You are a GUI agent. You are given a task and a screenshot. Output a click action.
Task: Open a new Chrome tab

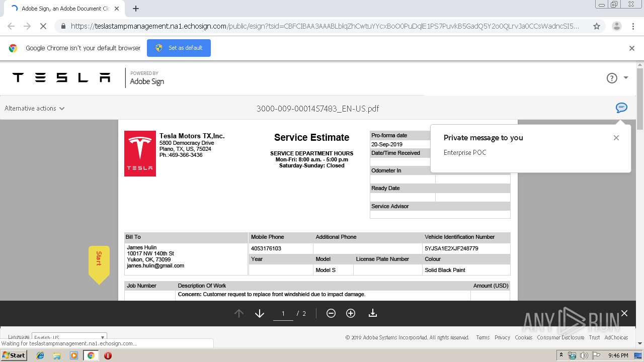coord(136,9)
